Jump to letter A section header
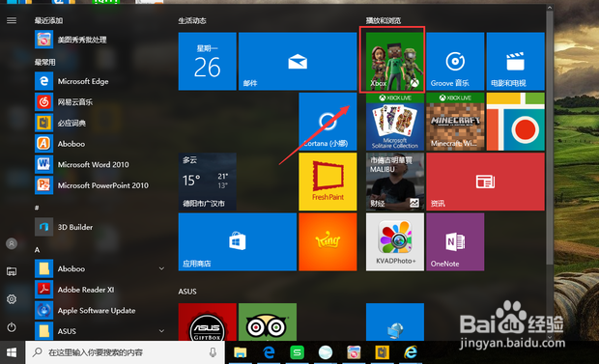Screen dimensions: 599x364 pos(37,250)
